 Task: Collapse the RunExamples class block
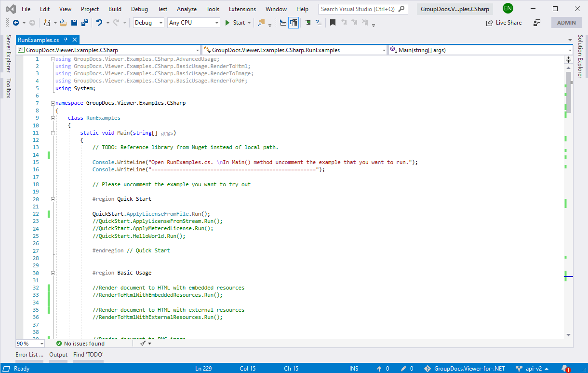[x=53, y=118]
